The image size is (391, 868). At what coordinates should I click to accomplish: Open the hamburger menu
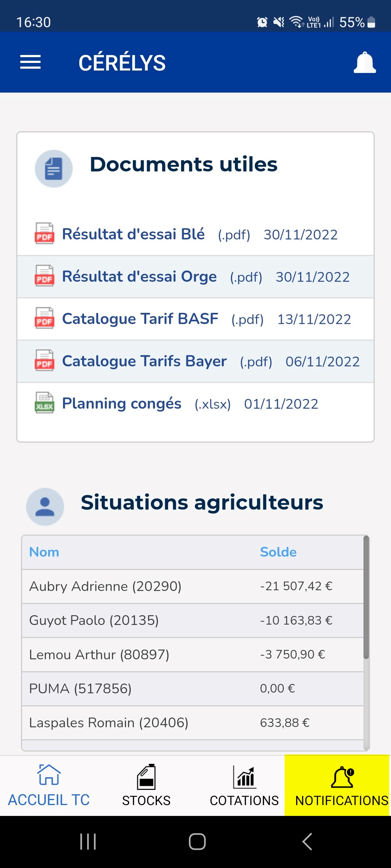pos(30,62)
